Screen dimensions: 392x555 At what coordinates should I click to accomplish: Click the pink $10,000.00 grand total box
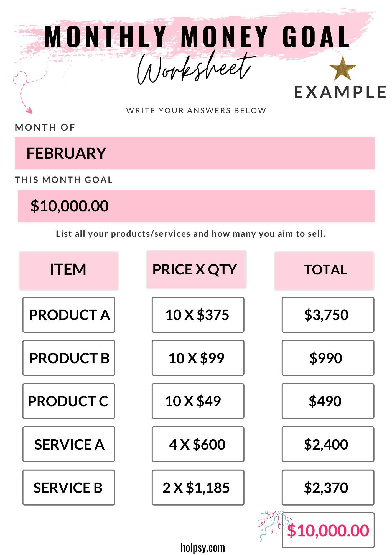[328, 530]
